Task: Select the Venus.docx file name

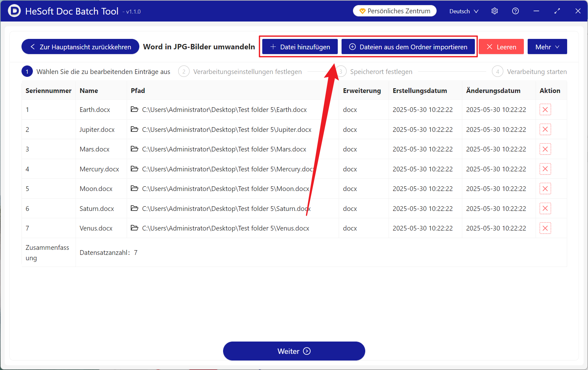Action: click(96, 228)
